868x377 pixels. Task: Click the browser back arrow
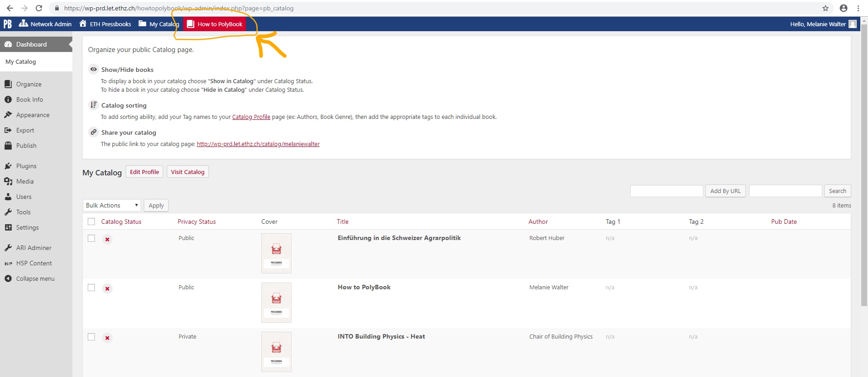coord(10,8)
